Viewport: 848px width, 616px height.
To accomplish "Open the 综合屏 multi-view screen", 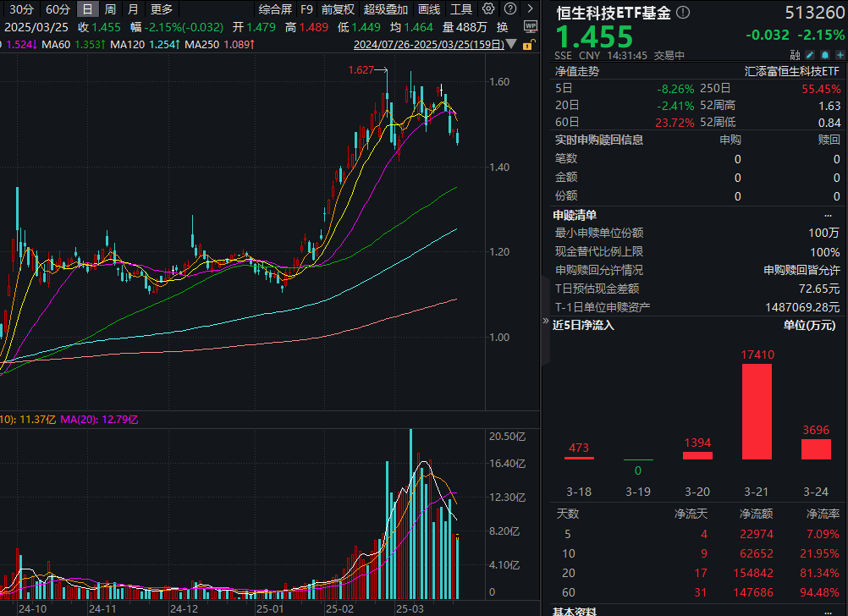I will (275, 9).
